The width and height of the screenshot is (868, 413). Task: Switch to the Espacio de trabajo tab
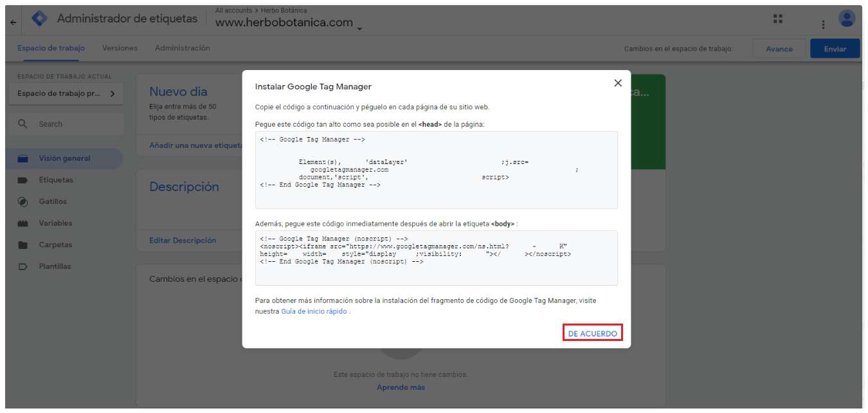(51, 48)
